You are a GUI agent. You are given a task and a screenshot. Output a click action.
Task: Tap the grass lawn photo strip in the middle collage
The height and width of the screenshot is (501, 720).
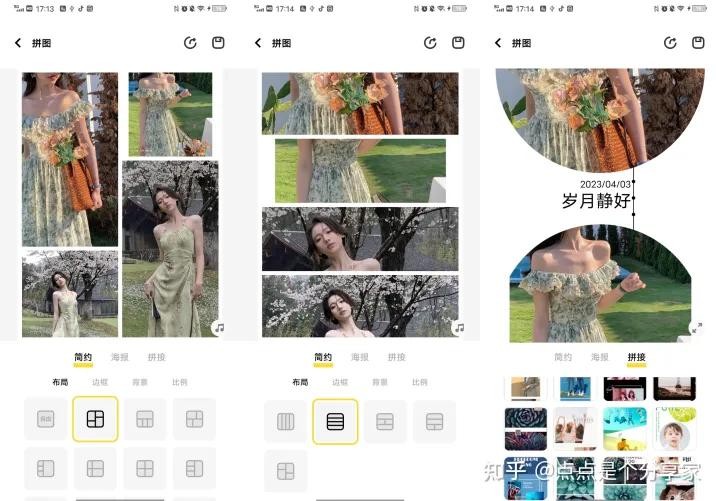click(x=360, y=170)
